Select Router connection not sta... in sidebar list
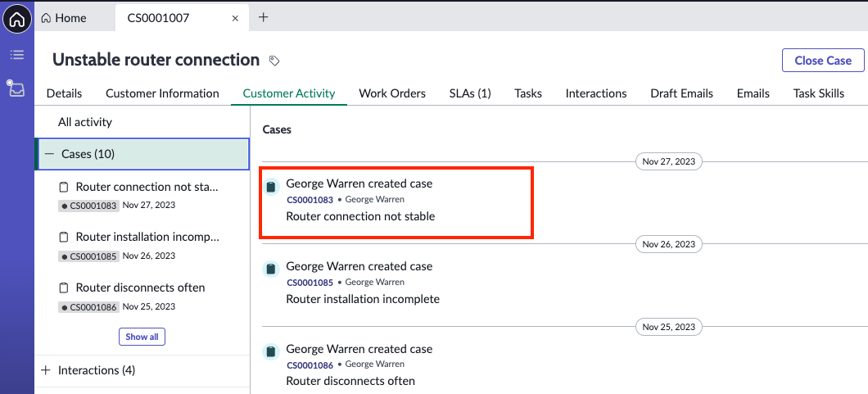Image resolution: width=868 pixels, height=394 pixels. 147,187
